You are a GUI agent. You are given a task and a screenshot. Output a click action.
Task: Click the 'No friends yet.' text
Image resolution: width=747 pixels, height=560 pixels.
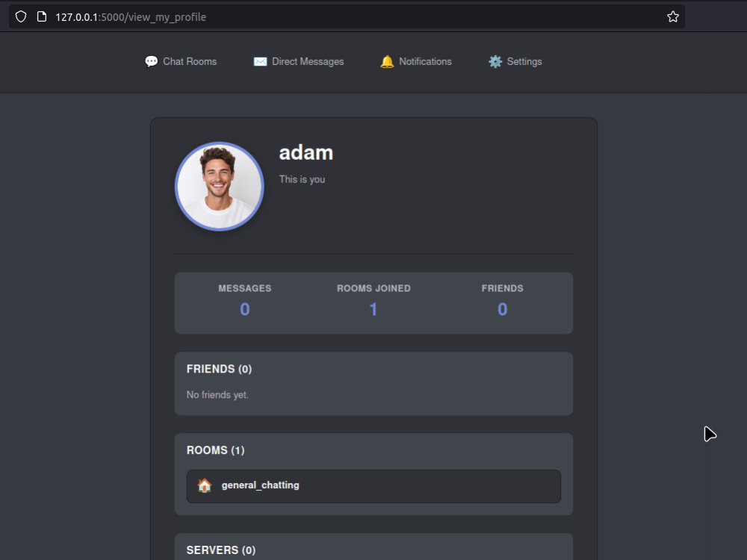click(217, 395)
